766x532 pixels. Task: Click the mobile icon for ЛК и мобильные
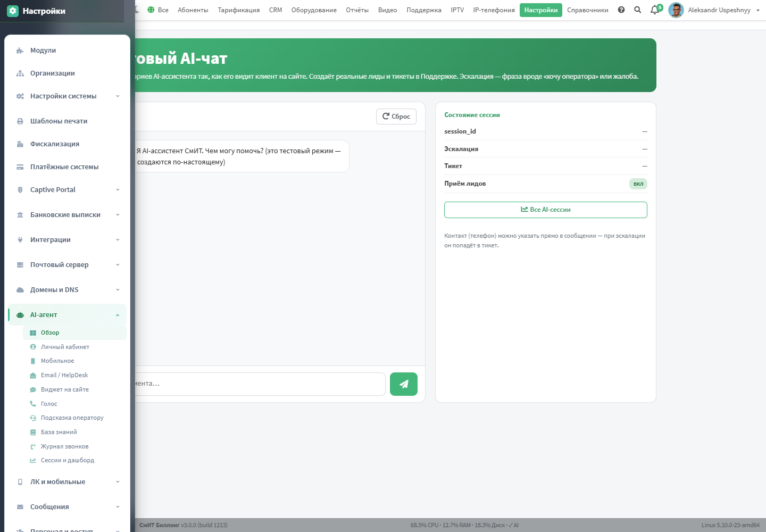[20, 482]
